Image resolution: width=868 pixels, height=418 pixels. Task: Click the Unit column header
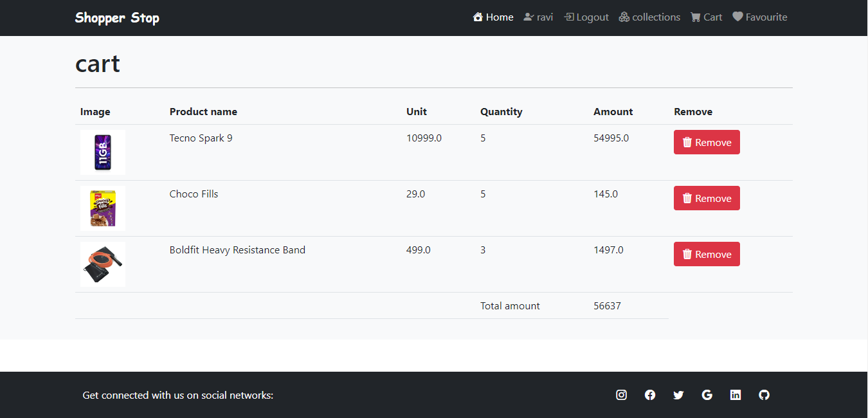417,111
